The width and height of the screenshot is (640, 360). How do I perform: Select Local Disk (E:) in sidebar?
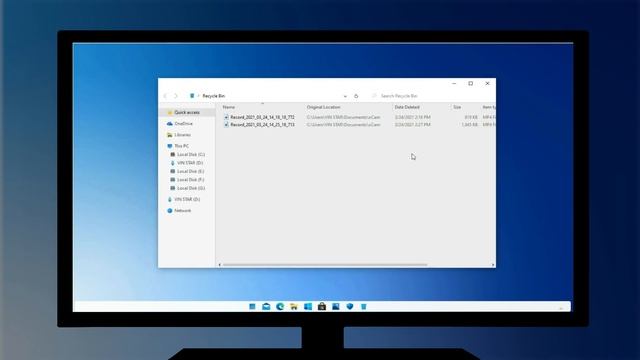[x=187, y=171]
